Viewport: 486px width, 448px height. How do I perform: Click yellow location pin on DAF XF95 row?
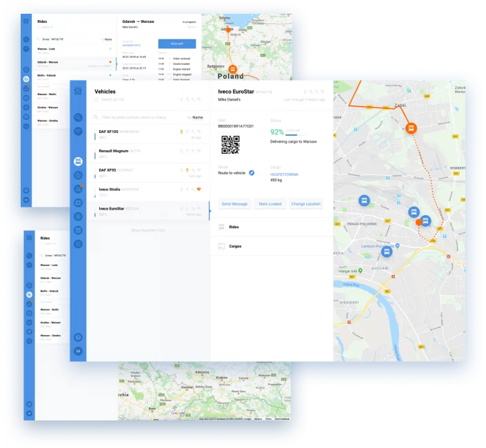point(188,170)
